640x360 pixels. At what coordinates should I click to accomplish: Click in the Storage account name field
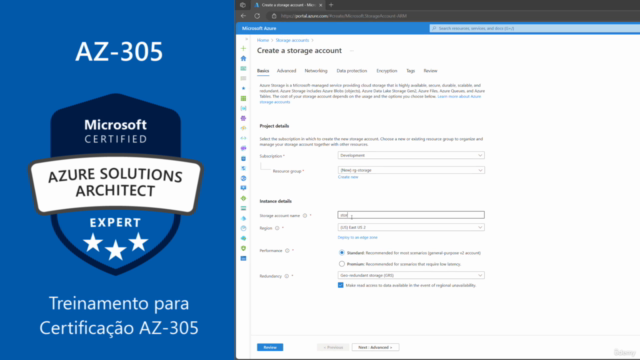411,215
